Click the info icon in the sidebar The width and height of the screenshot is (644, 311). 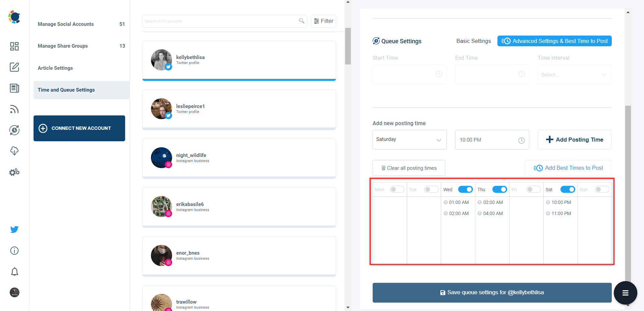pos(14,251)
